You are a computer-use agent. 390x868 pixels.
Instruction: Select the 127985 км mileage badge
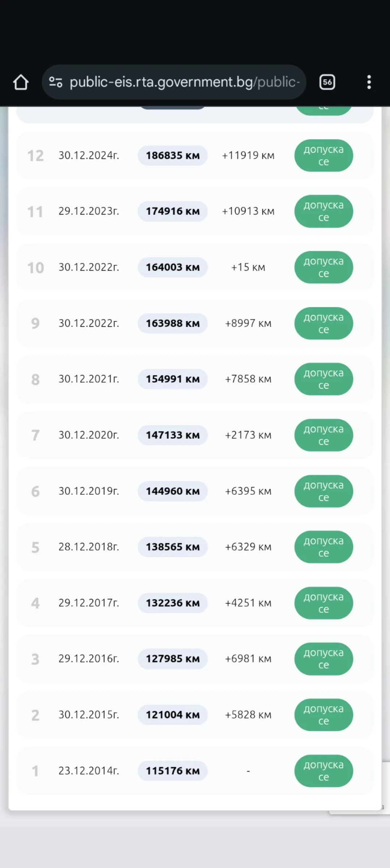[x=173, y=659]
